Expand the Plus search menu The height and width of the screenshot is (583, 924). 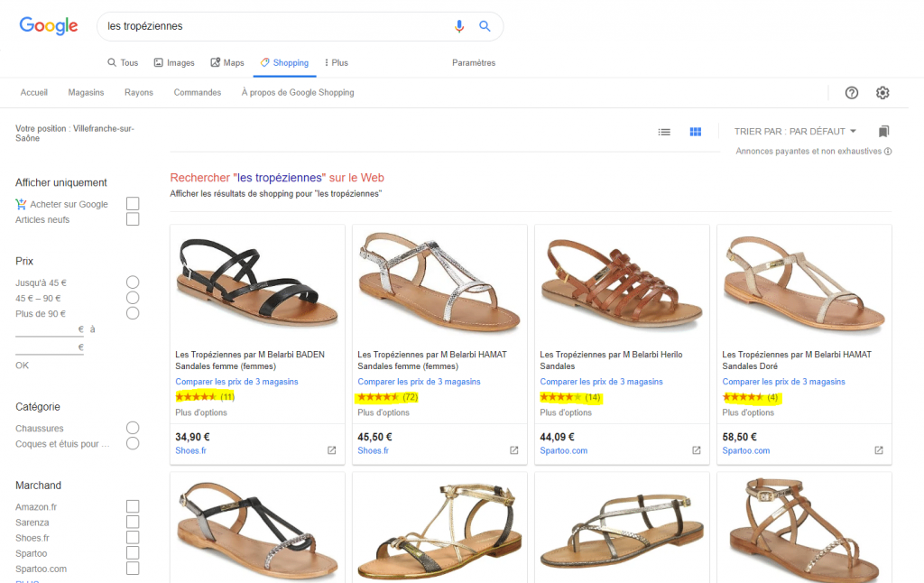coord(336,62)
